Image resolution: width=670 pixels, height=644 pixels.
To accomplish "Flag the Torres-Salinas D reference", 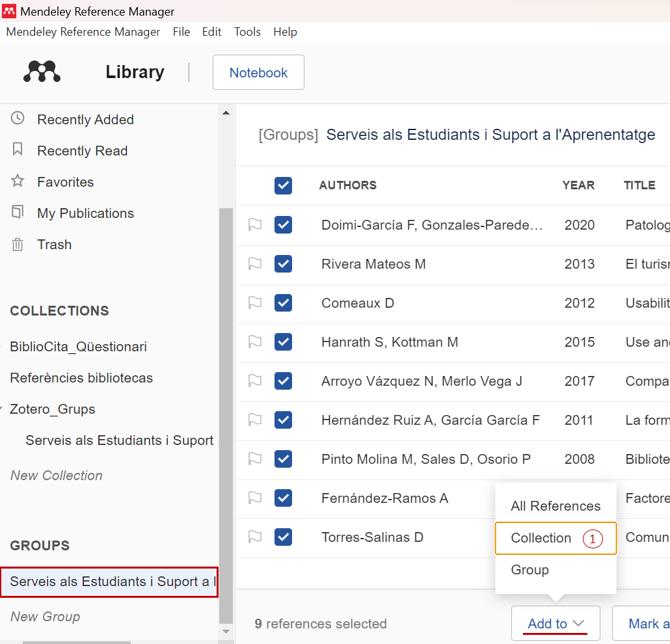I will tap(255, 537).
